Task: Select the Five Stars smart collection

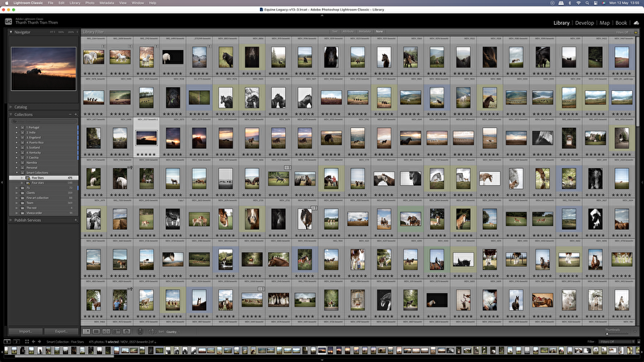Action: point(38,177)
